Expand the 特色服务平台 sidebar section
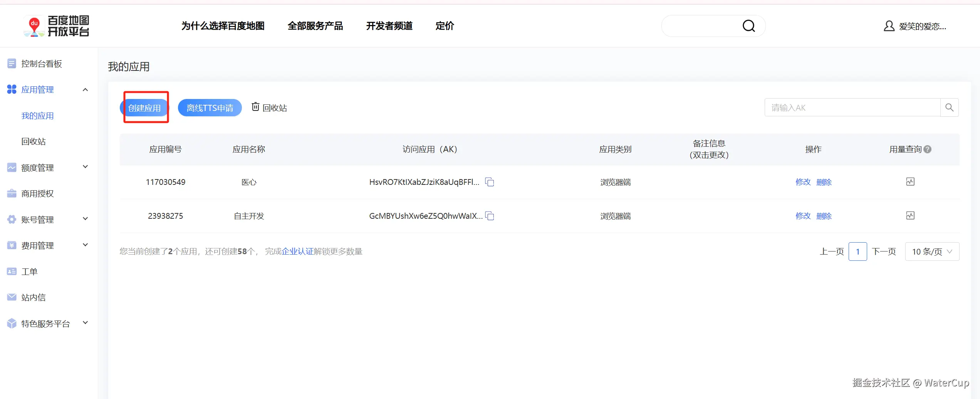Viewport: 980px width, 399px height. point(86,323)
